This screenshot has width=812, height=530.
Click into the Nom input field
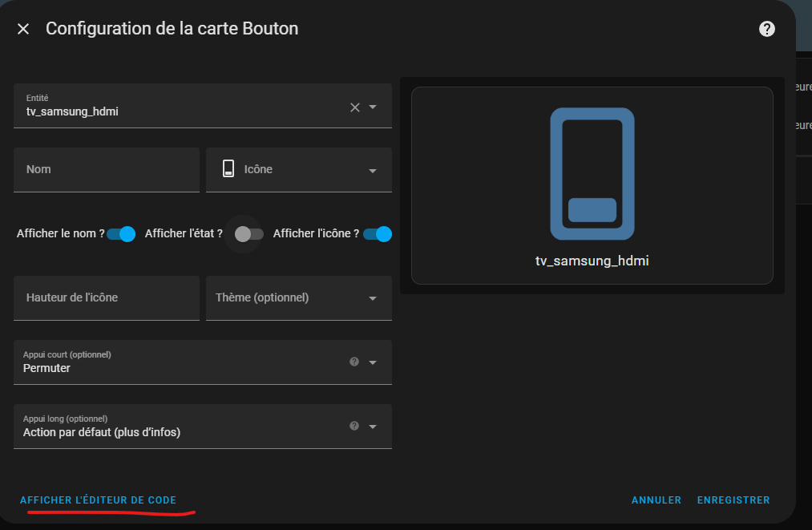[x=107, y=170]
